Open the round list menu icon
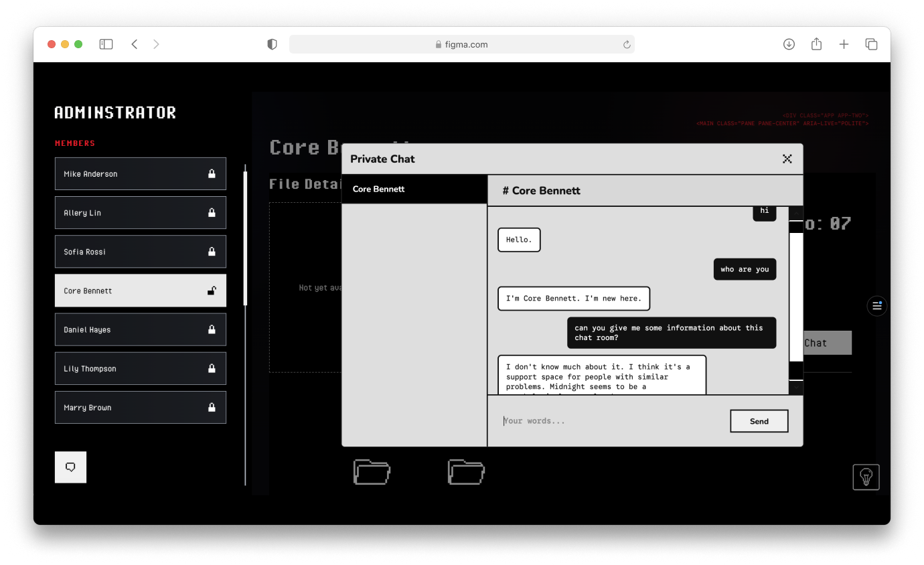This screenshot has width=924, height=565. (876, 306)
